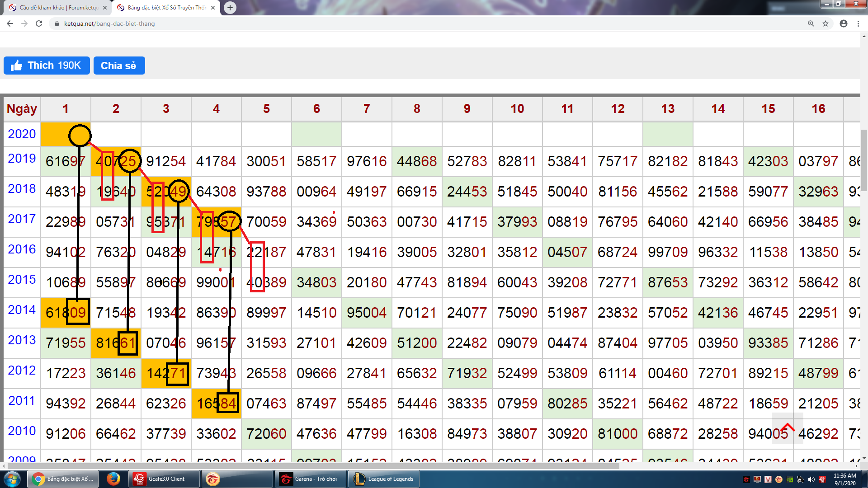Viewport: 868px width, 488px height.
Task: Click the zoom magnifier icon in address bar
Action: 811,23
